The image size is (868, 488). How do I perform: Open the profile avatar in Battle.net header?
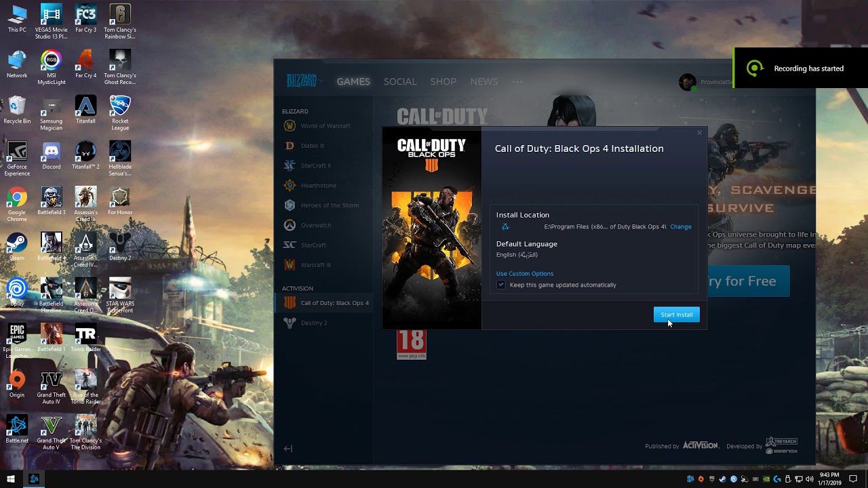687,82
